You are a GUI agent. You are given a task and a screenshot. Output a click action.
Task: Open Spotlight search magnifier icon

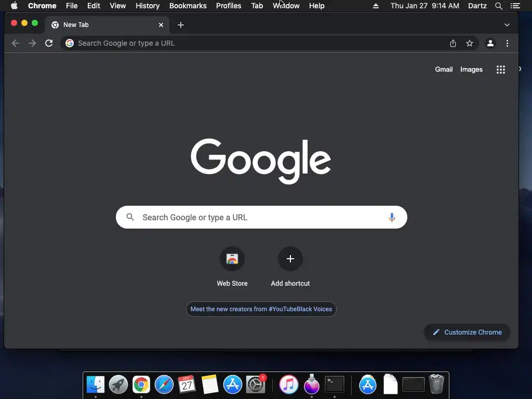(x=499, y=6)
